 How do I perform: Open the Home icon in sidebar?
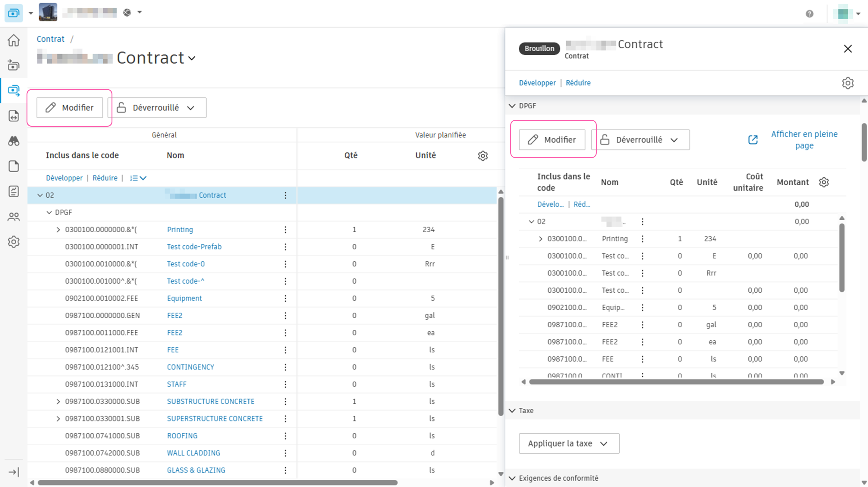(x=14, y=40)
